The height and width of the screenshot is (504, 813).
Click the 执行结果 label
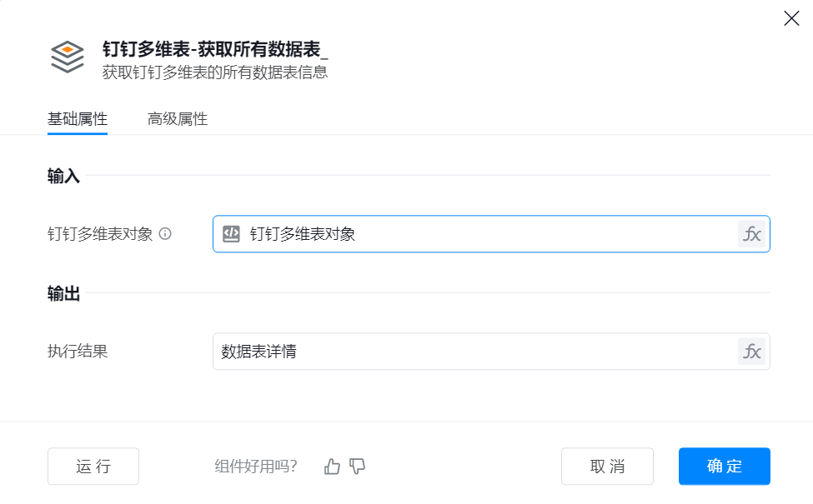(x=78, y=352)
